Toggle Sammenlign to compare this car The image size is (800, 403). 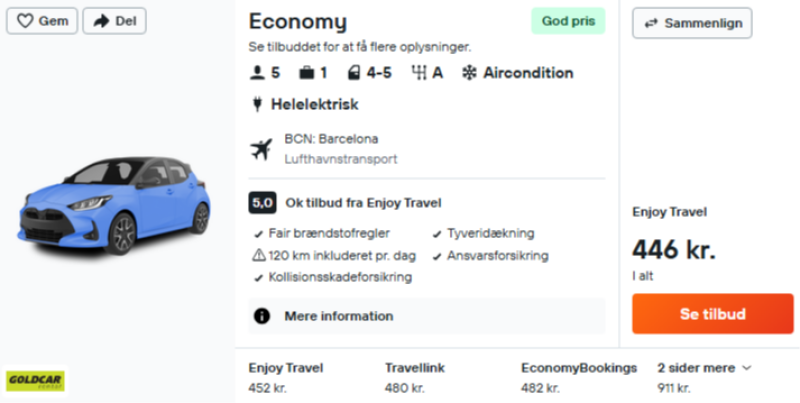[x=692, y=23]
